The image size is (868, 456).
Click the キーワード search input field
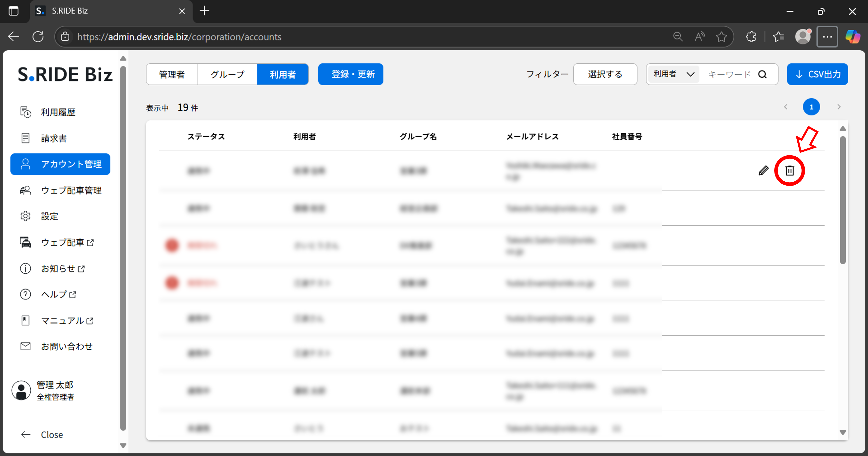tap(729, 74)
